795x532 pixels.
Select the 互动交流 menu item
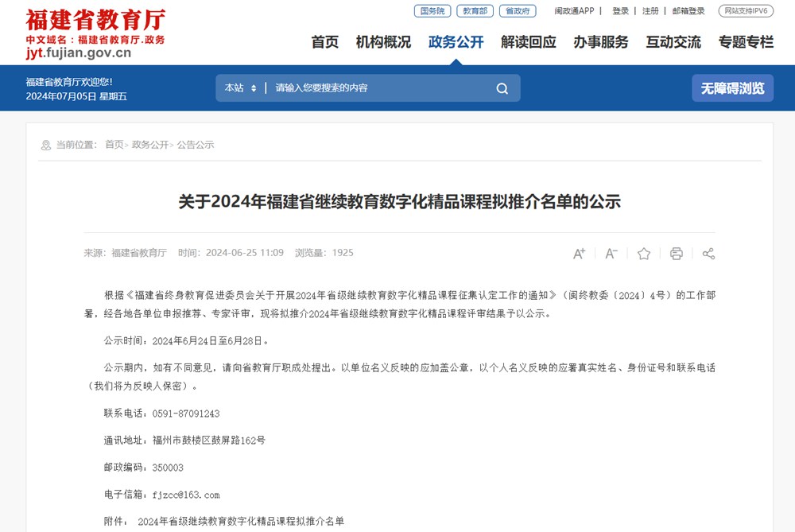tap(673, 42)
